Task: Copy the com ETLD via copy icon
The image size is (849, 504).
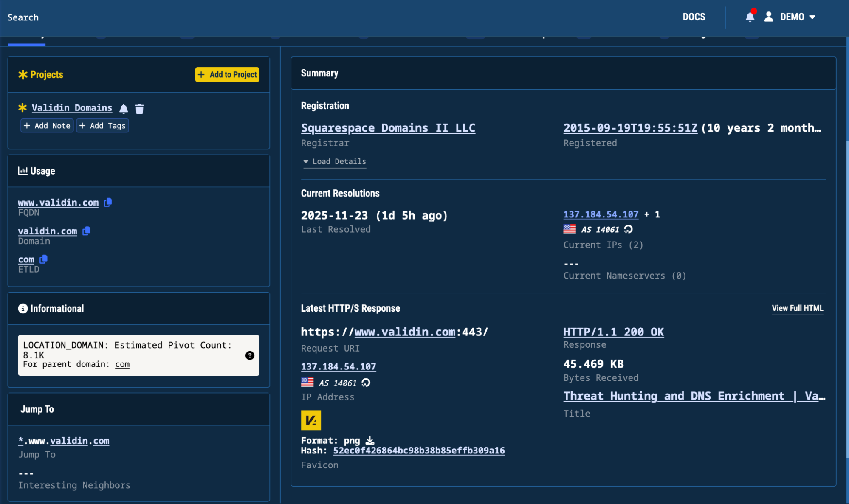Action: coord(43,259)
